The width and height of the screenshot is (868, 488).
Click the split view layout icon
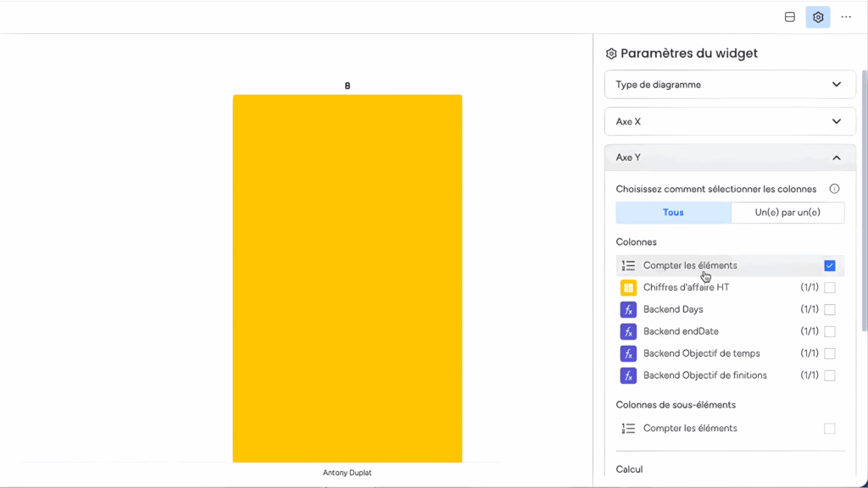click(x=790, y=17)
